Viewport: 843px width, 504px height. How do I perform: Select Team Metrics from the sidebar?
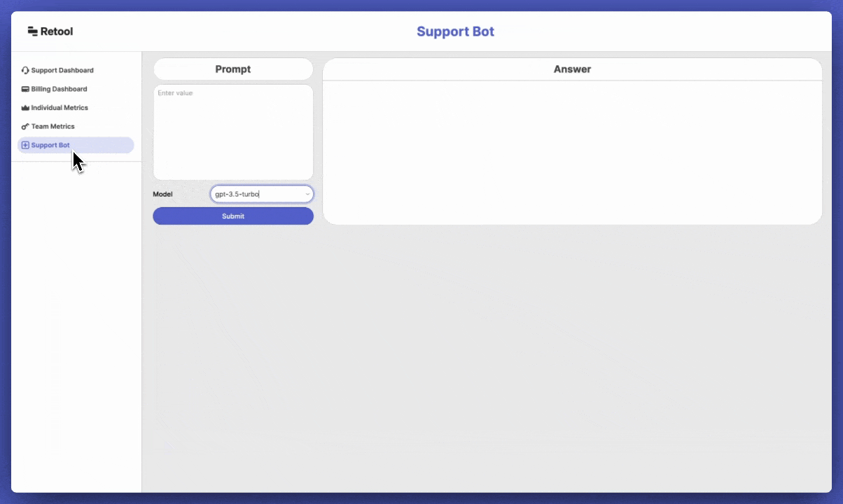pyautogui.click(x=53, y=127)
